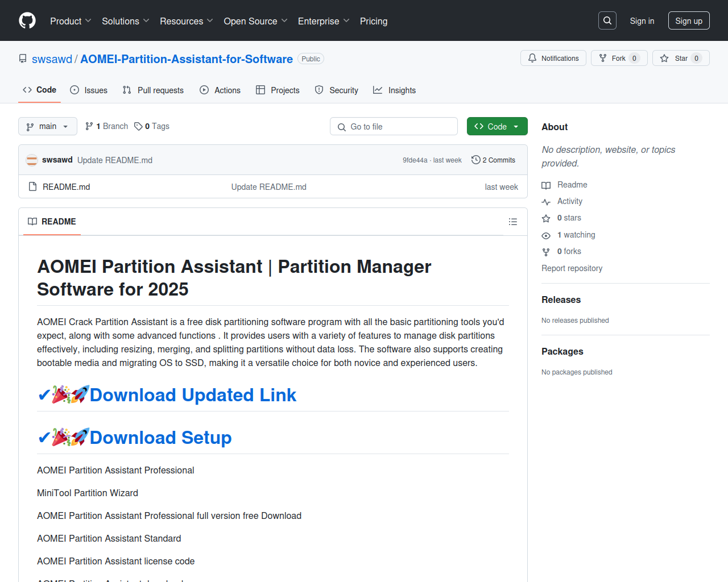Viewport: 728px width, 582px height.
Task: Click the Download Setup heading link
Action: [161, 438]
